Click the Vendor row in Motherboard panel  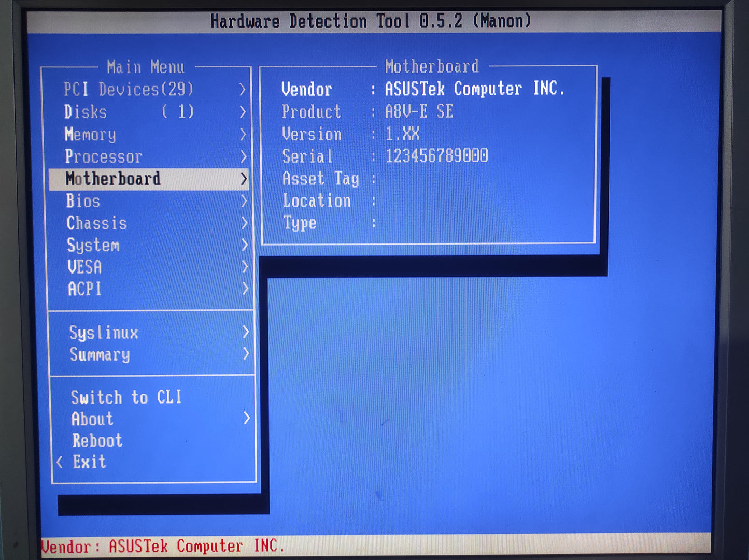coord(422,89)
